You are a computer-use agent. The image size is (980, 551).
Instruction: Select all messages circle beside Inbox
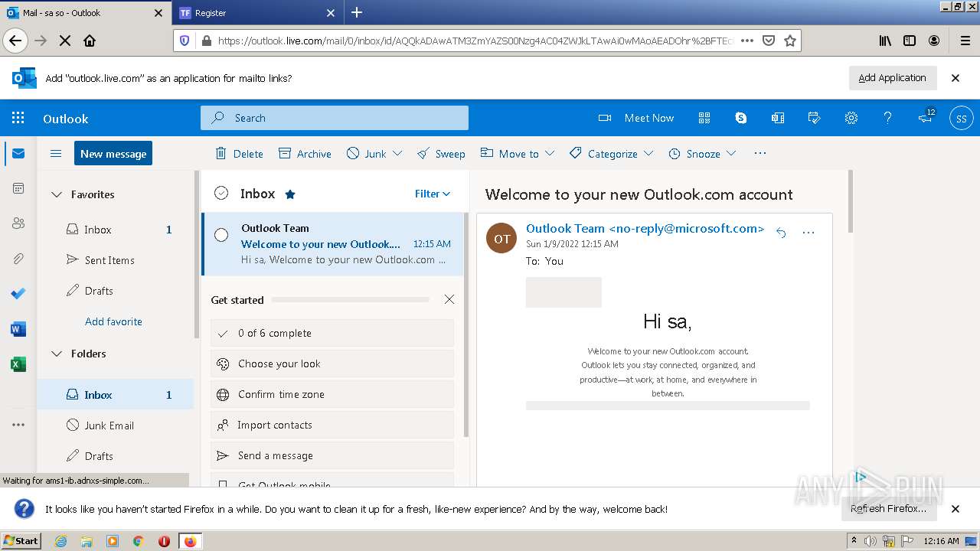pos(221,194)
